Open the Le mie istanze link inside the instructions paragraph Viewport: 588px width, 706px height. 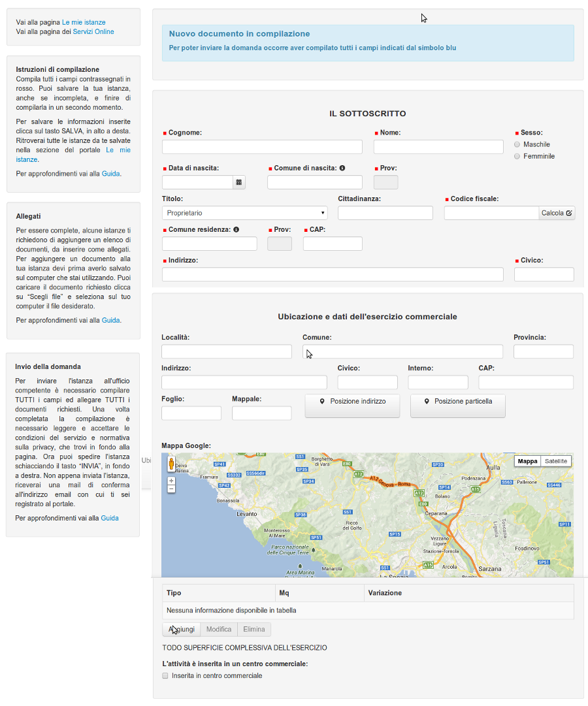pos(118,150)
